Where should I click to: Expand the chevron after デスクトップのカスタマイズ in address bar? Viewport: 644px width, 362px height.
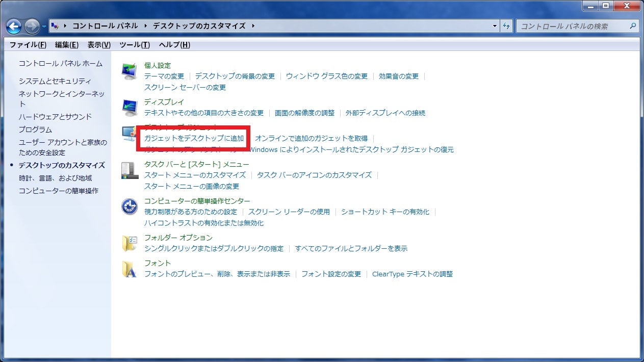pyautogui.click(x=253, y=26)
